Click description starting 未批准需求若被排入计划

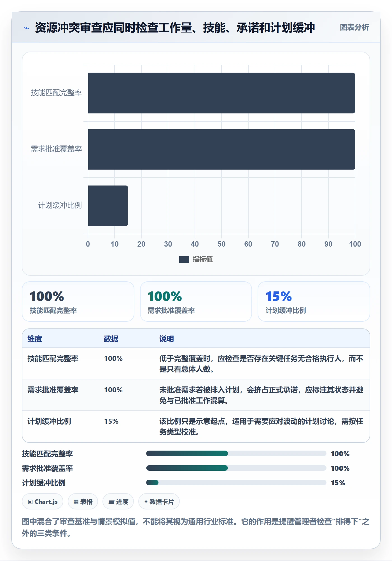tap(261, 395)
